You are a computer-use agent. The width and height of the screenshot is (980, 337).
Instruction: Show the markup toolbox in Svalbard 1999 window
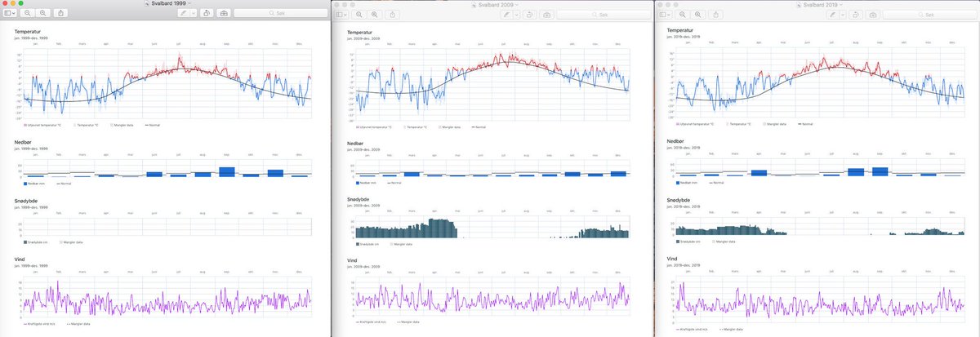tap(224, 13)
